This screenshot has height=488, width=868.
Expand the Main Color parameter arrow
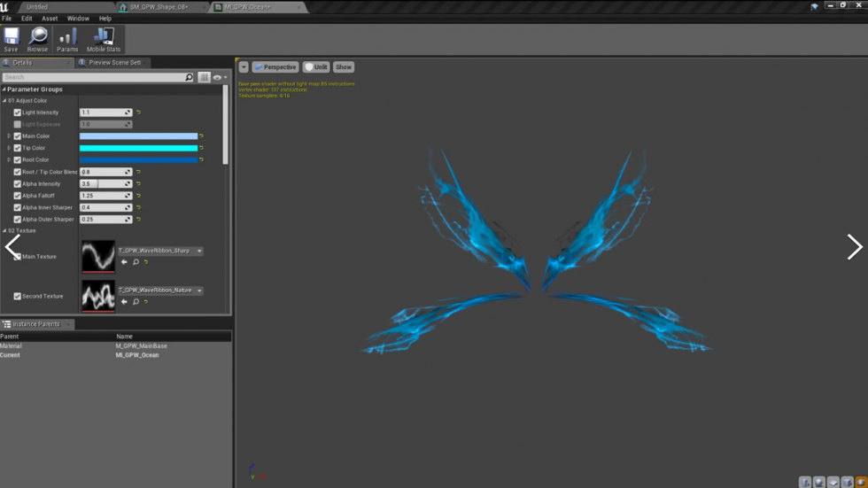coord(9,136)
